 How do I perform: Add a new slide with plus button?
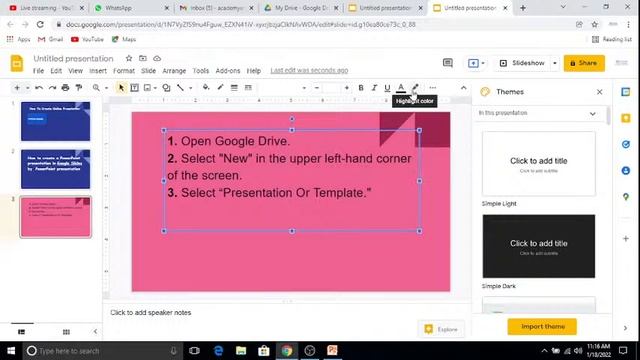point(17,88)
